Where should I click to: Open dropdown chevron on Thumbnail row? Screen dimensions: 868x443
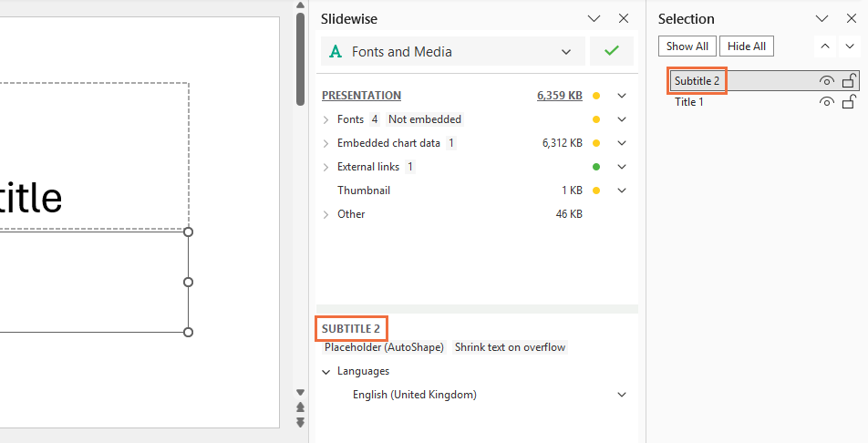622,191
